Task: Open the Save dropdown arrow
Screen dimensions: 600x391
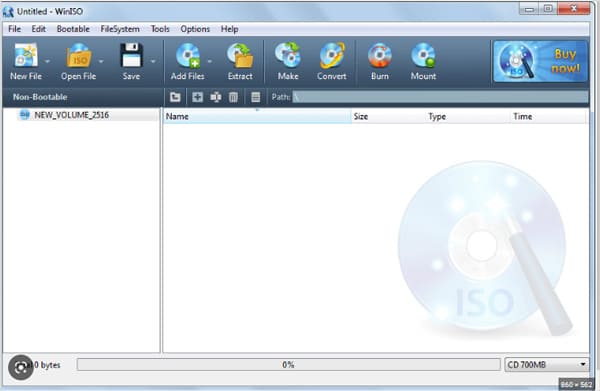Action: click(x=153, y=61)
